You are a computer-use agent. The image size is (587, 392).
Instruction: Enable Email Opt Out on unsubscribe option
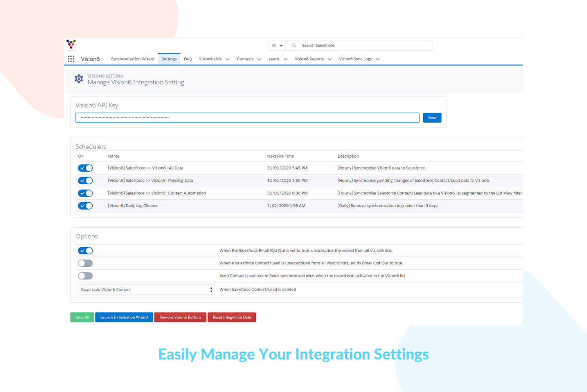point(85,263)
